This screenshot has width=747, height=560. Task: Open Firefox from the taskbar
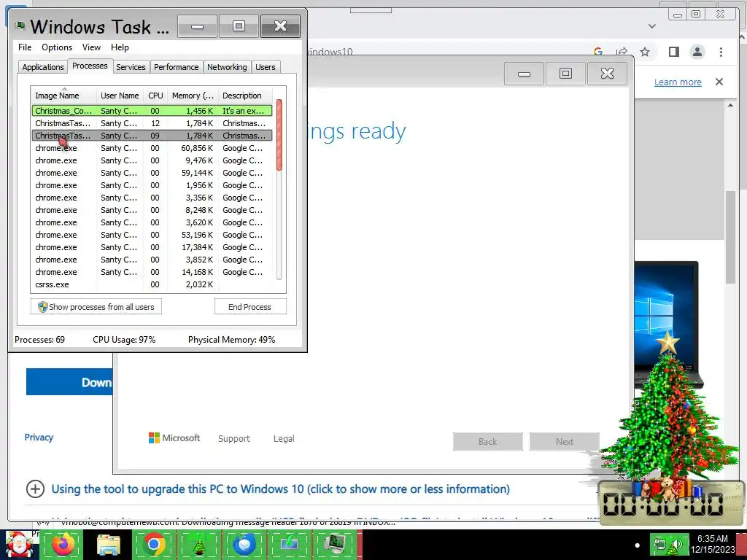63,544
